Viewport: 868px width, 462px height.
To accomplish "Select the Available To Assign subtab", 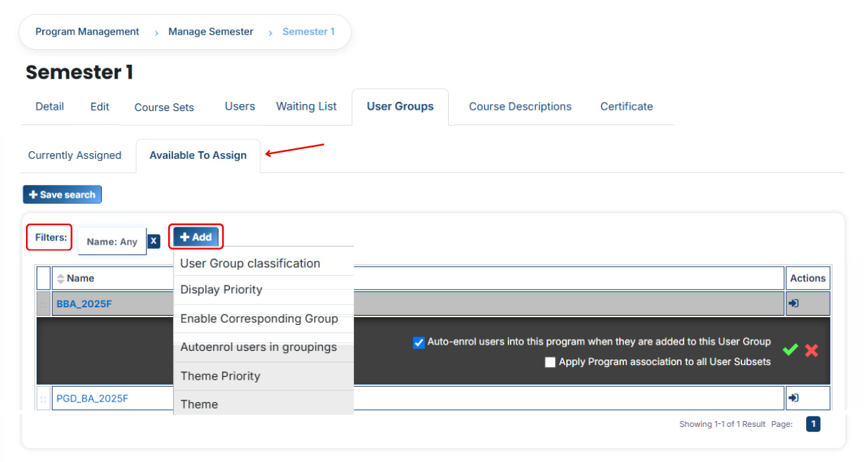I will pyautogui.click(x=198, y=155).
